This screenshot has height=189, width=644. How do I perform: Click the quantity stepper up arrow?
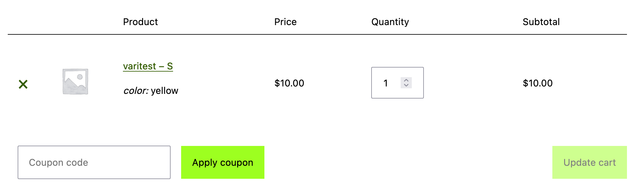(407, 80)
